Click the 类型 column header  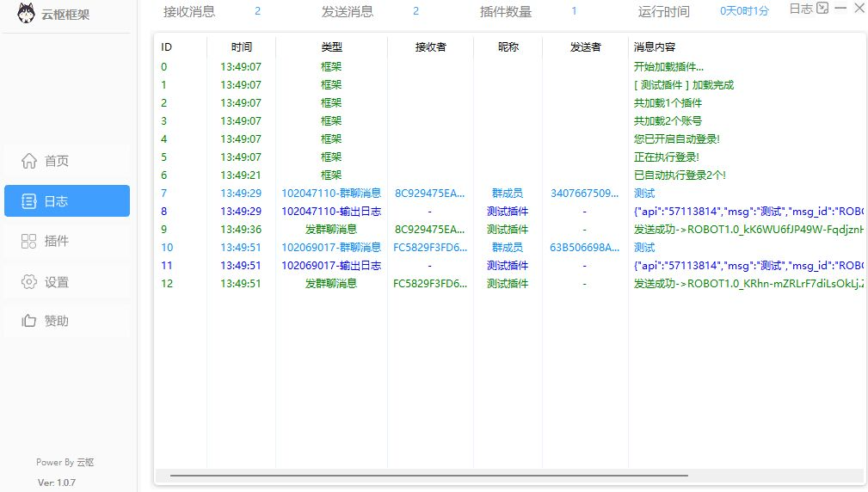click(x=331, y=47)
